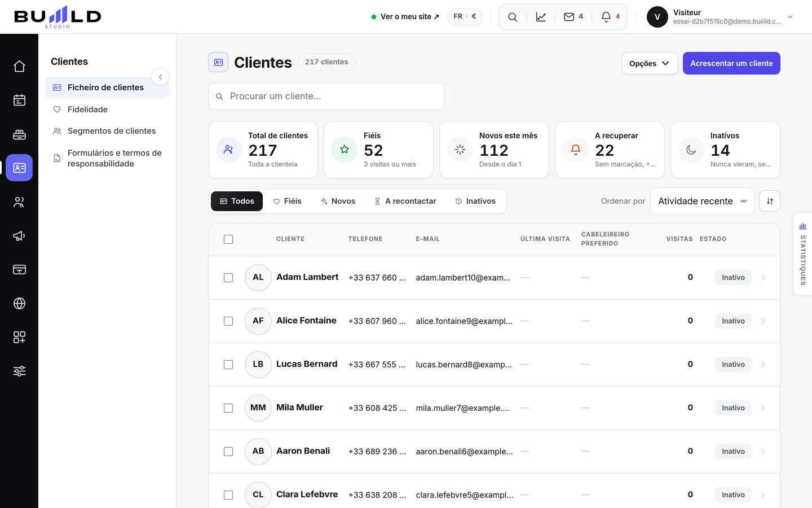Open the Atividade recente sort dropdown
812x508 pixels.
pos(702,201)
